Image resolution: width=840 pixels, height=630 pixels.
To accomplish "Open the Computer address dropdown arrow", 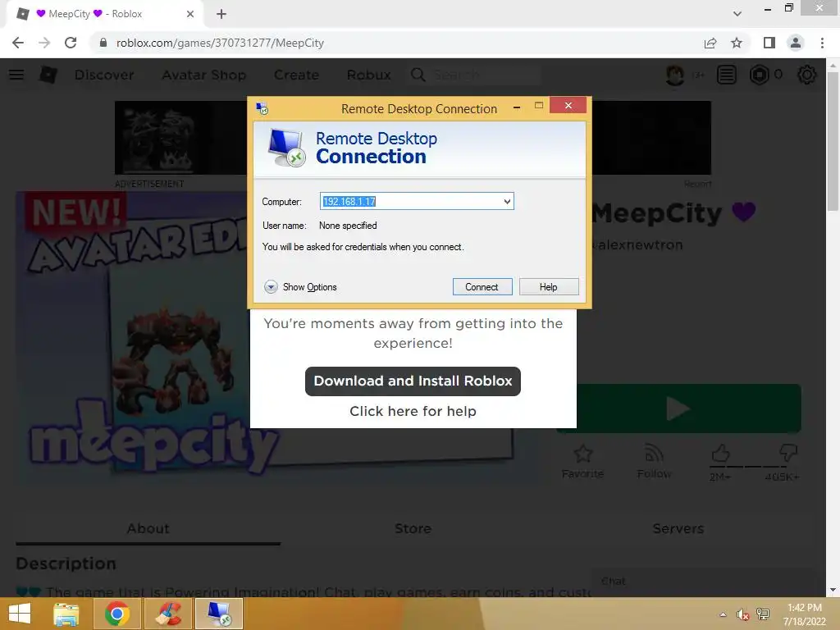I will coord(507,202).
